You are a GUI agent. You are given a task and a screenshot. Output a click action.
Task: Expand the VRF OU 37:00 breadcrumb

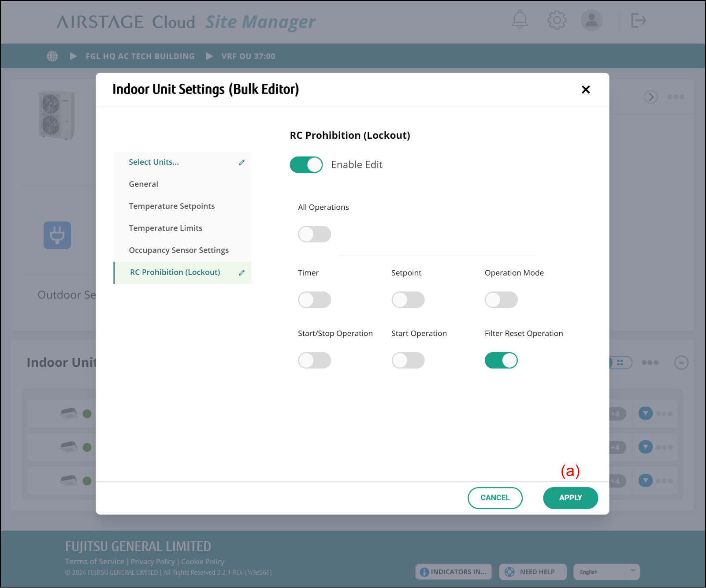click(x=248, y=56)
